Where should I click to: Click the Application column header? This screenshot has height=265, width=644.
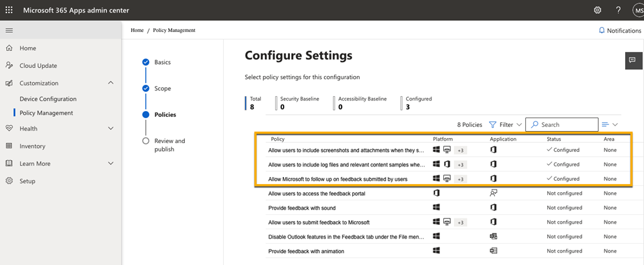[x=502, y=139]
